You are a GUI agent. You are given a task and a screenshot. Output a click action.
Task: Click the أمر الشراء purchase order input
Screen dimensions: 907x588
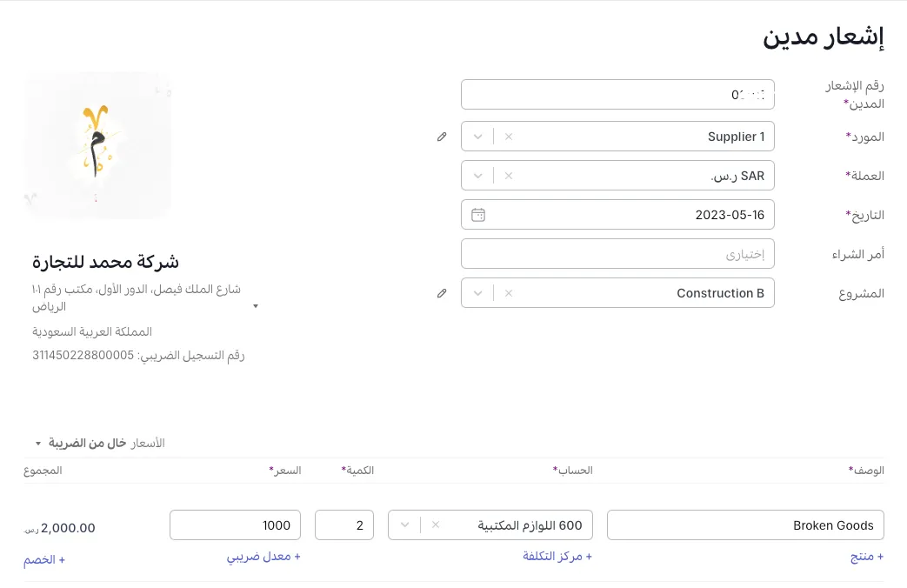[617, 253]
